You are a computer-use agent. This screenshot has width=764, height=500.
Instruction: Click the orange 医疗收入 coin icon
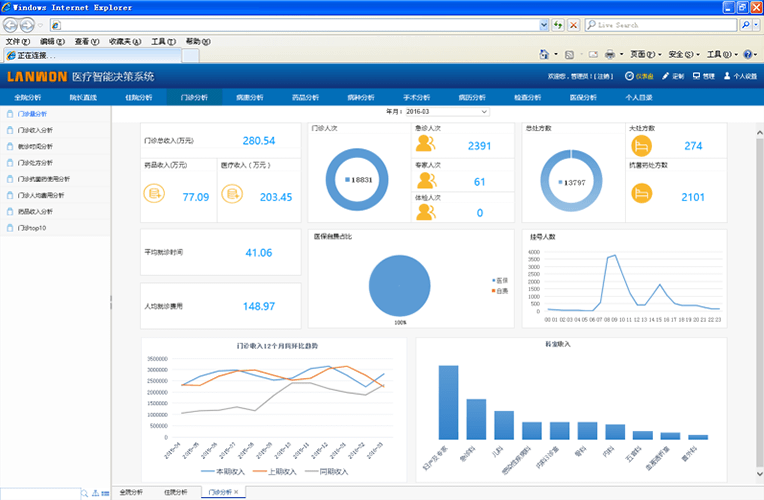(x=232, y=193)
